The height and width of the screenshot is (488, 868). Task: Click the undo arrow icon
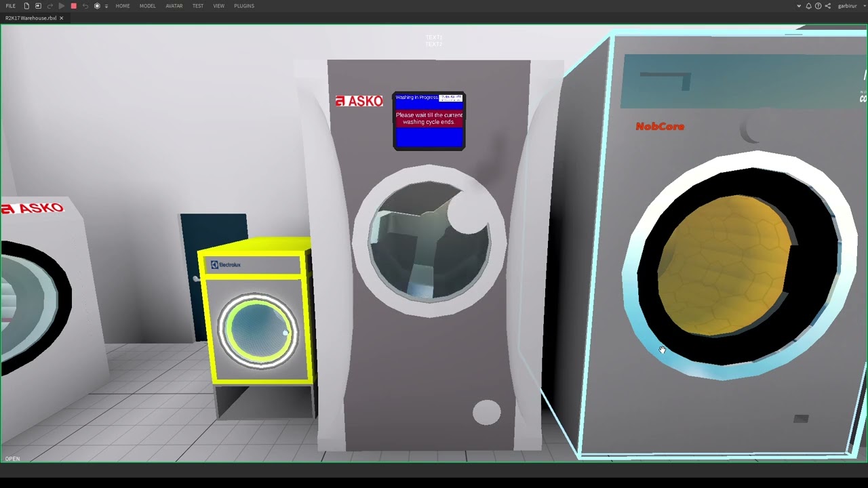pos(85,6)
